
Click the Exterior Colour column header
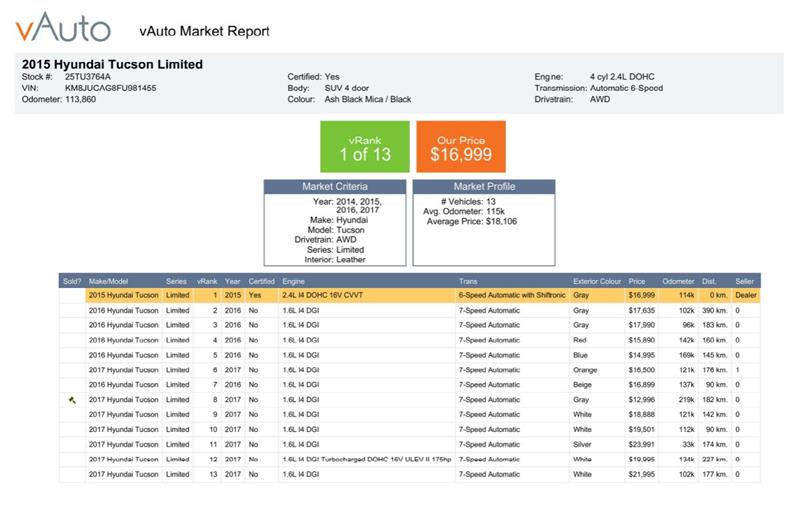(x=597, y=281)
